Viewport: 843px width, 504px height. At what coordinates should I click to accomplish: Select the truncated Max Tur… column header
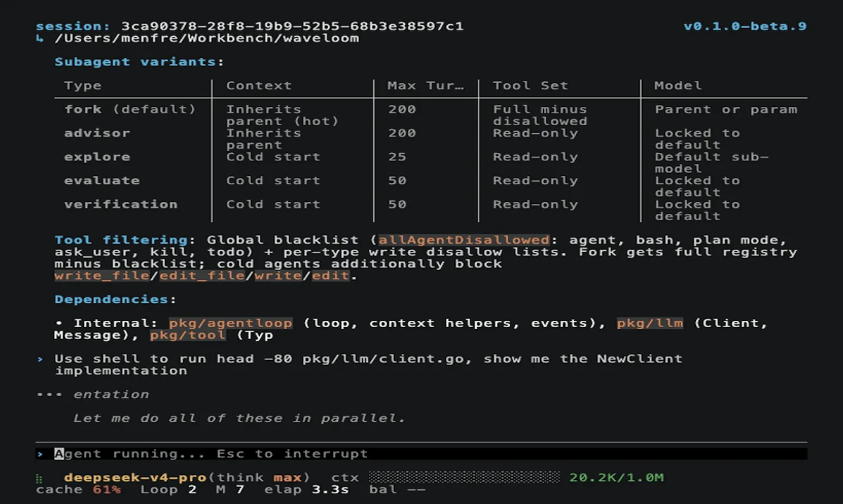426,85
